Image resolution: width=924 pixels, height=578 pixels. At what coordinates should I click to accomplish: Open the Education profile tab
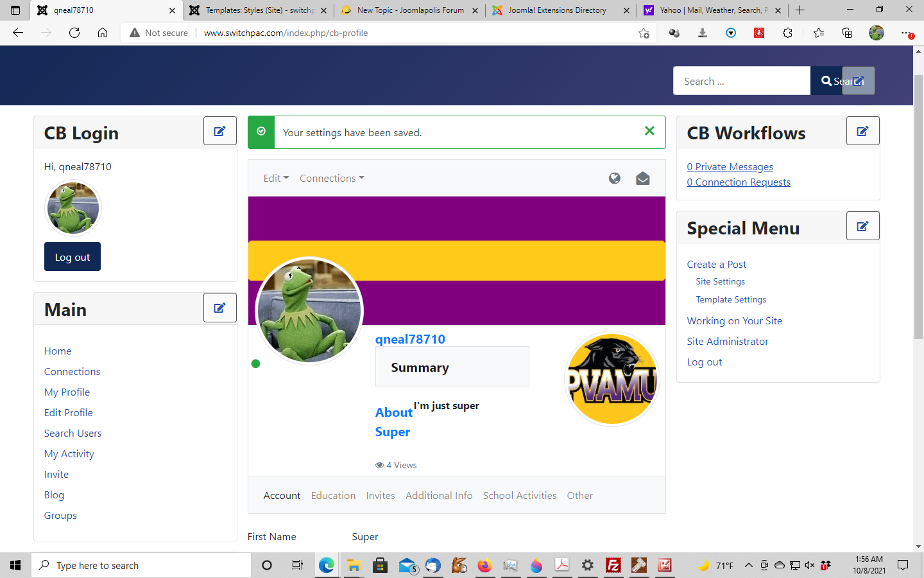pyautogui.click(x=333, y=496)
